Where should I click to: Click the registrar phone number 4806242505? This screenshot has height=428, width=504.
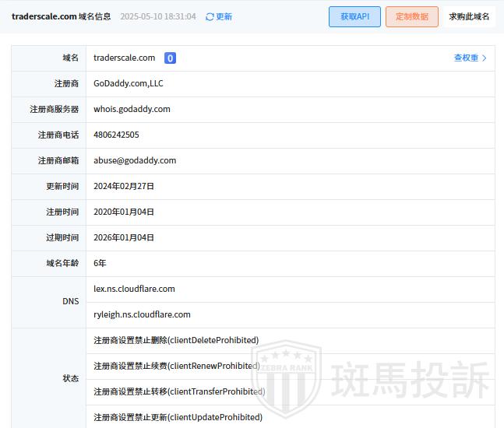[x=116, y=135]
